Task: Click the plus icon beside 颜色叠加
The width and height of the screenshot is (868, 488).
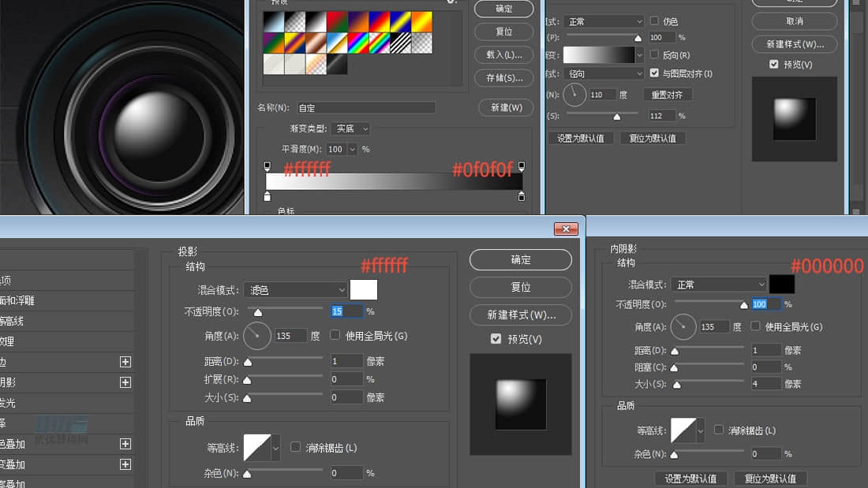Action: tap(125, 444)
